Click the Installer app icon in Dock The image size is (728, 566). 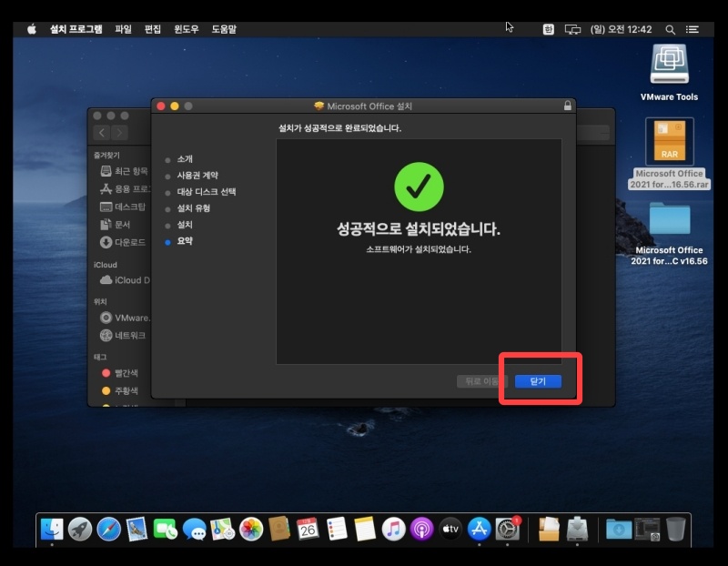coord(577,529)
